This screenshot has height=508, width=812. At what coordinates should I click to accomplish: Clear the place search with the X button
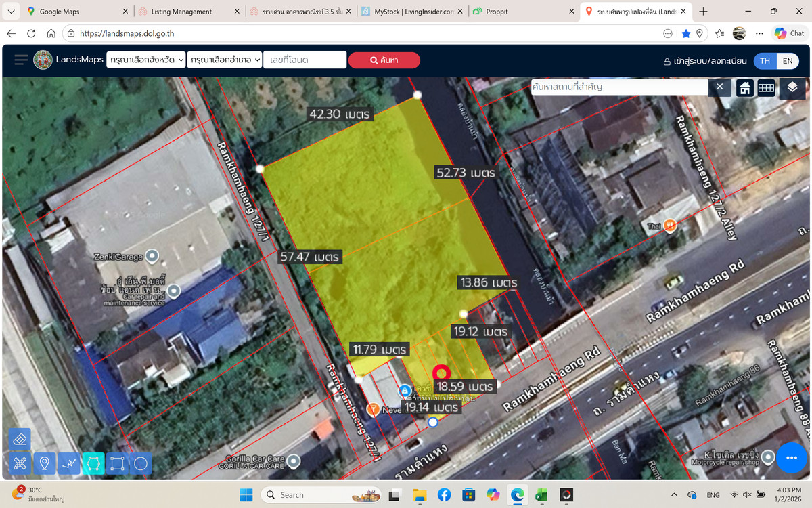click(x=719, y=87)
